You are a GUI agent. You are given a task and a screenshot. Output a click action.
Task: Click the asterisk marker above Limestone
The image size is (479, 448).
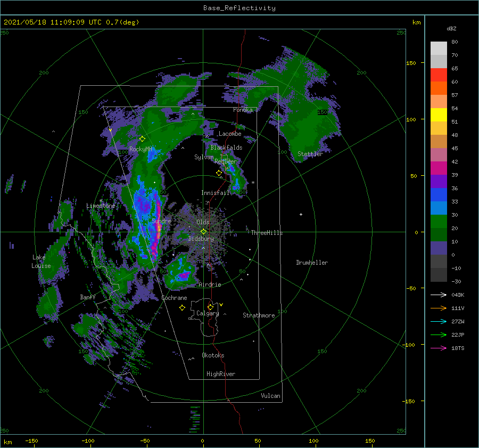101,201
